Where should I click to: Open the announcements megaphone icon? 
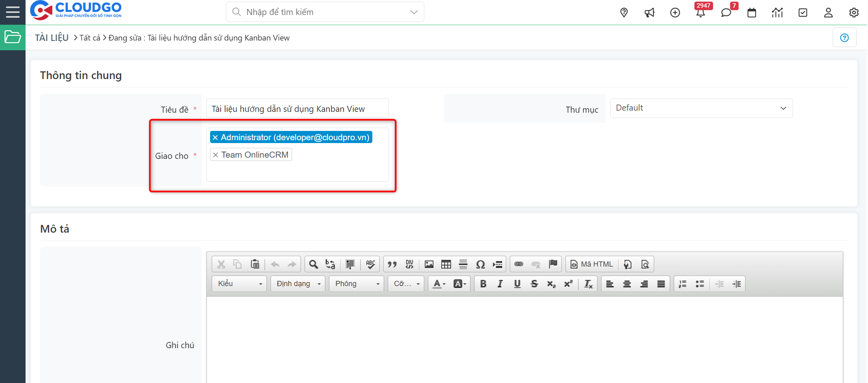point(649,12)
